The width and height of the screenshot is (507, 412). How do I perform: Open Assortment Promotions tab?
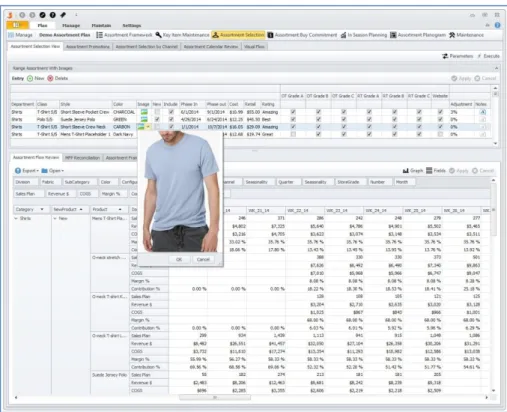coord(88,47)
